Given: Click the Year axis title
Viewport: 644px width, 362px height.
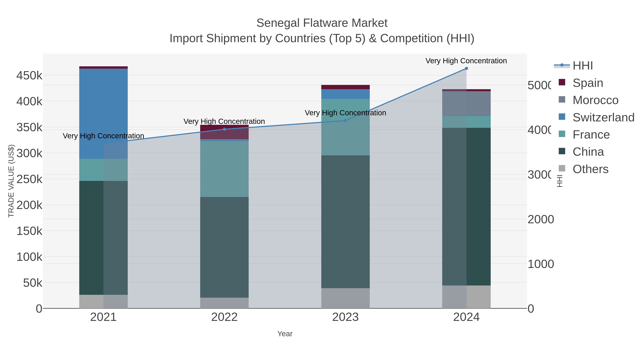Looking at the screenshot, I should click(x=285, y=334).
